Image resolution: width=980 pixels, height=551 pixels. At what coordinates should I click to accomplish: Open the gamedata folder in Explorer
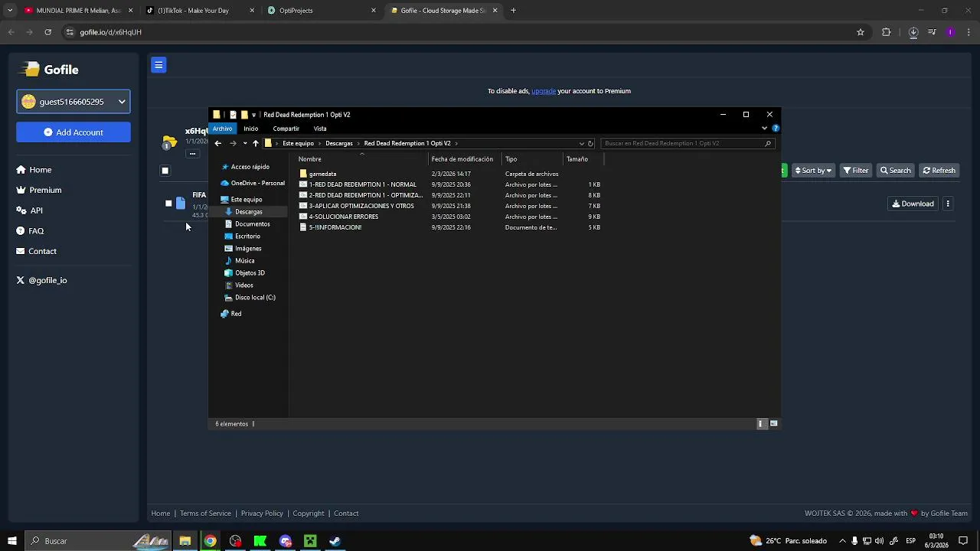322,174
